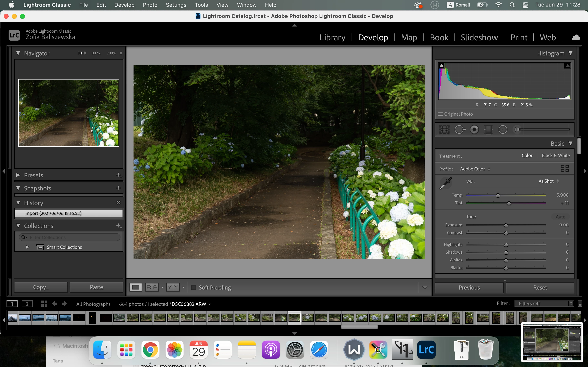588x367 pixels.
Task: Select the Red Eye Correction tool
Action: pyautogui.click(x=474, y=130)
